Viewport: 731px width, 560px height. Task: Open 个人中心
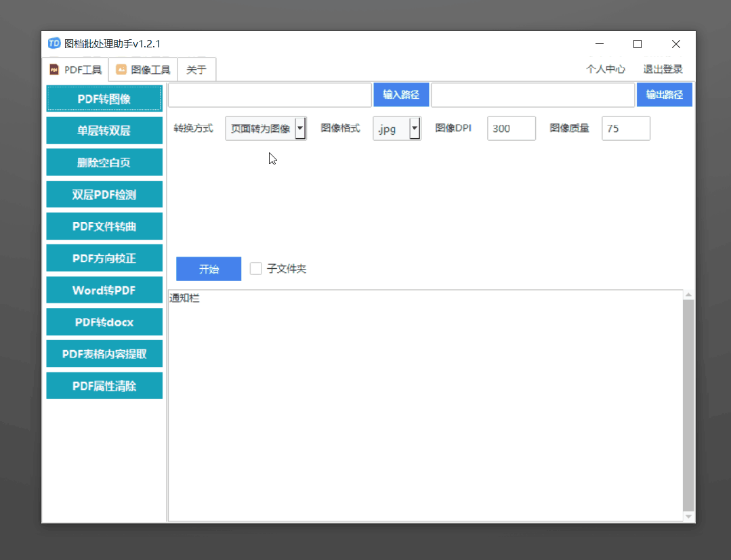tap(605, 68)
